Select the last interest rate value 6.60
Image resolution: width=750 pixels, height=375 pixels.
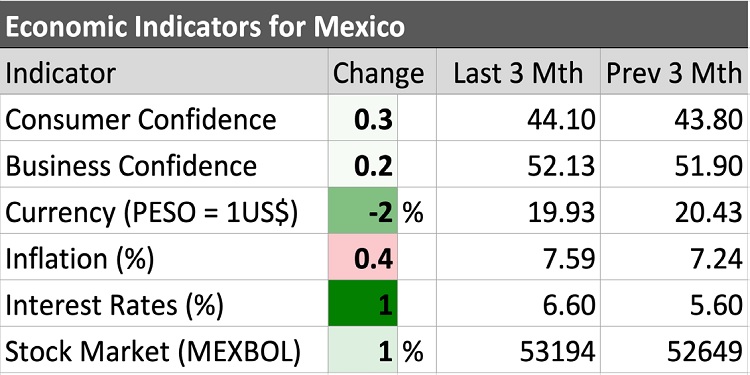click(569, 305)
